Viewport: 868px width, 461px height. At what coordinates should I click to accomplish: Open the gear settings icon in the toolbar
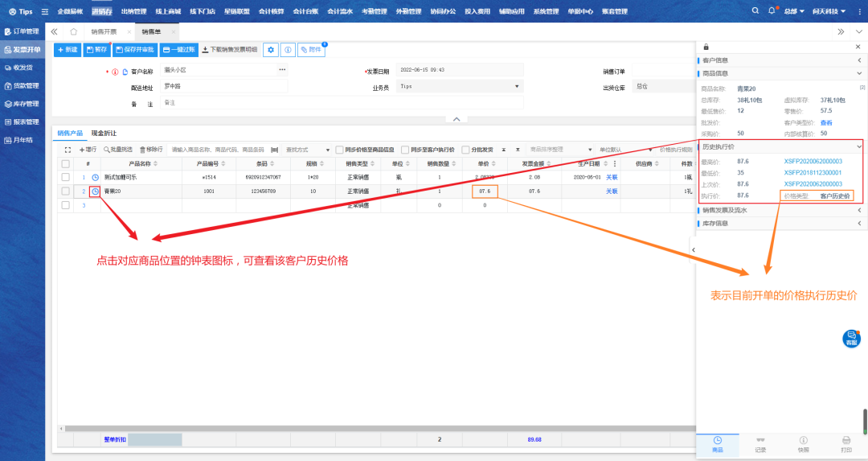coord(271,50)
